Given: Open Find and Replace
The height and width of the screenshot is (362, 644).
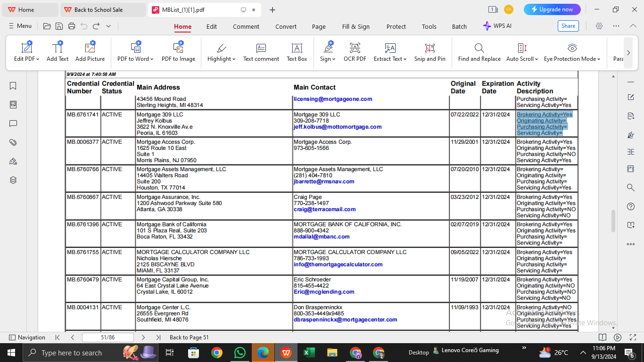Looking at the screenshot, I should [x=479, y=52].
